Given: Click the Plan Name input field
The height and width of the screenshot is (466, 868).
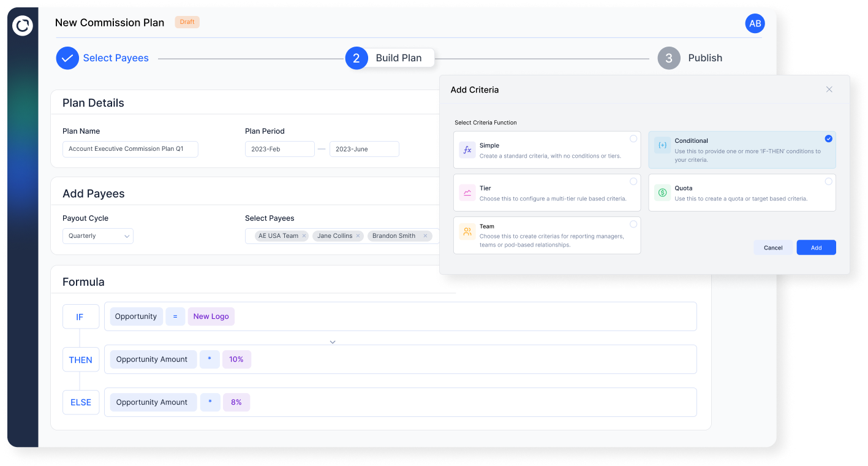Looking at the screenshot, I should pos(130,149).
